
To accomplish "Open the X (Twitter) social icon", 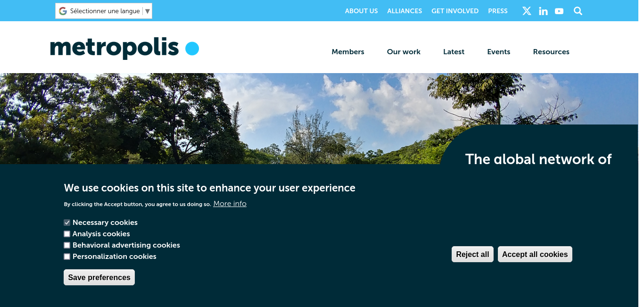I will coord(527,11).
